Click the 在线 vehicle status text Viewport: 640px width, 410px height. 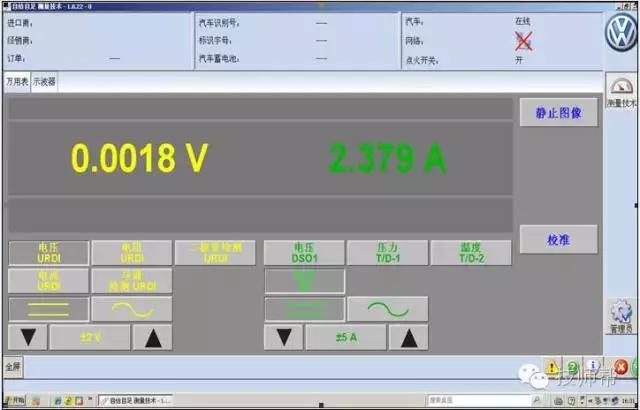click(523, 21)
